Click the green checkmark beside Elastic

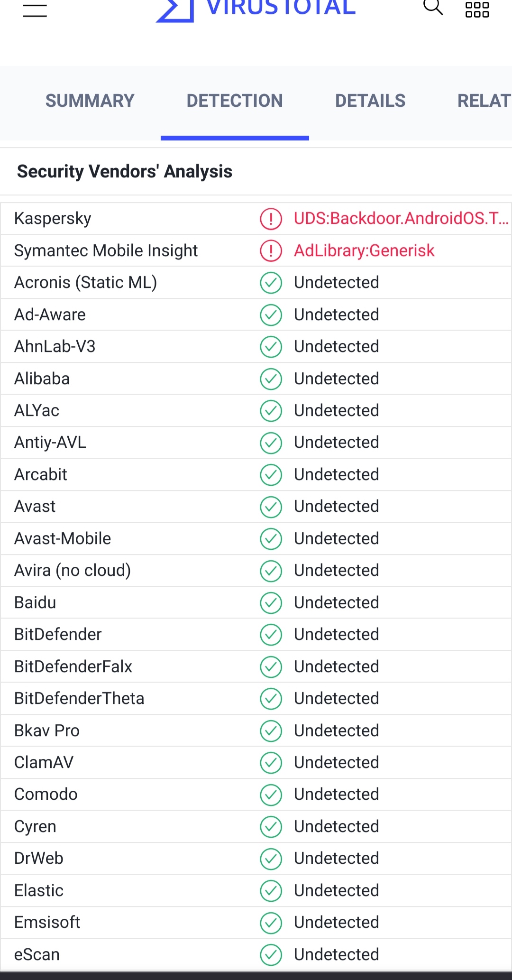(271, 891)
